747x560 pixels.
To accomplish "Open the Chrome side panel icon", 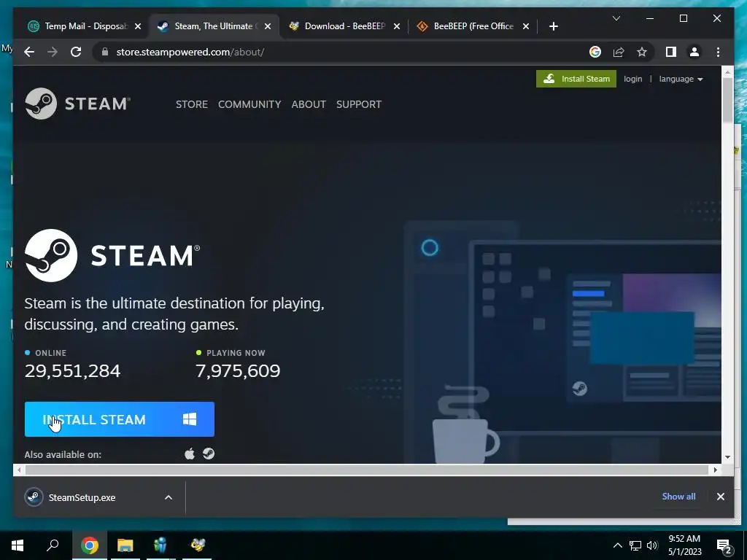I will coord(671,52).
